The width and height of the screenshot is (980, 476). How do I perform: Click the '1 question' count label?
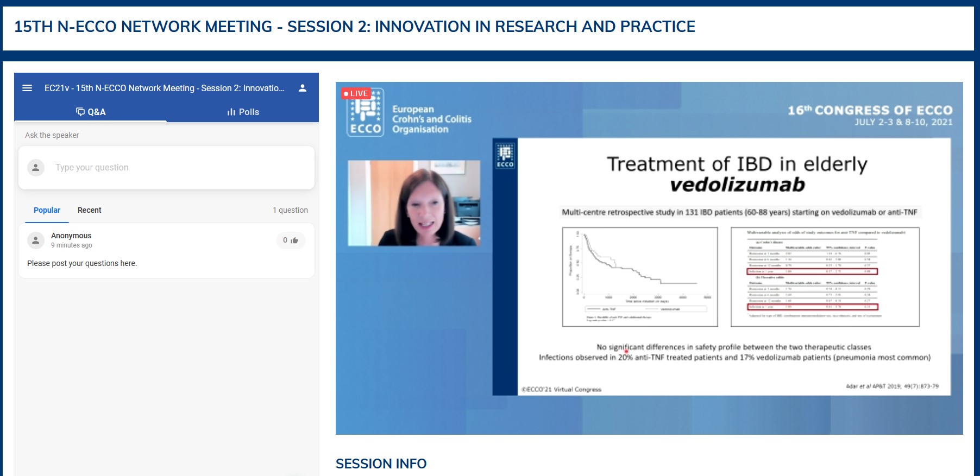pyautogui.click(x=290, y=210)
